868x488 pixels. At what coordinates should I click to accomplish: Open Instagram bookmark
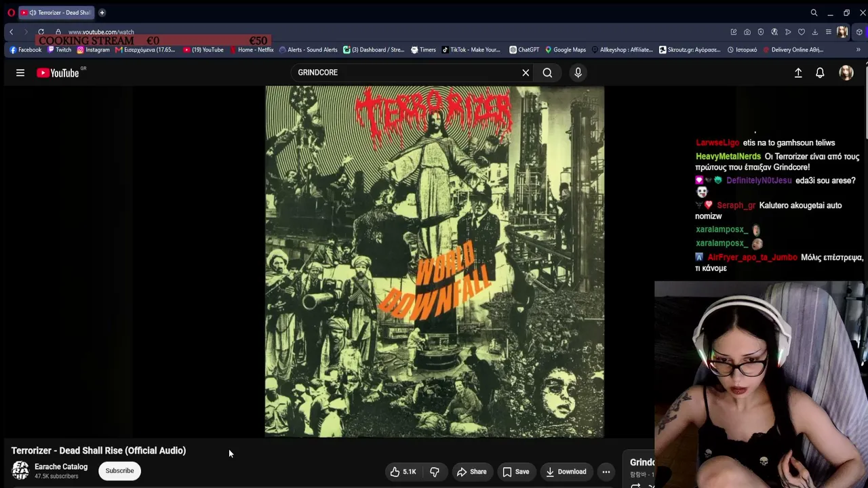(93, 49)
